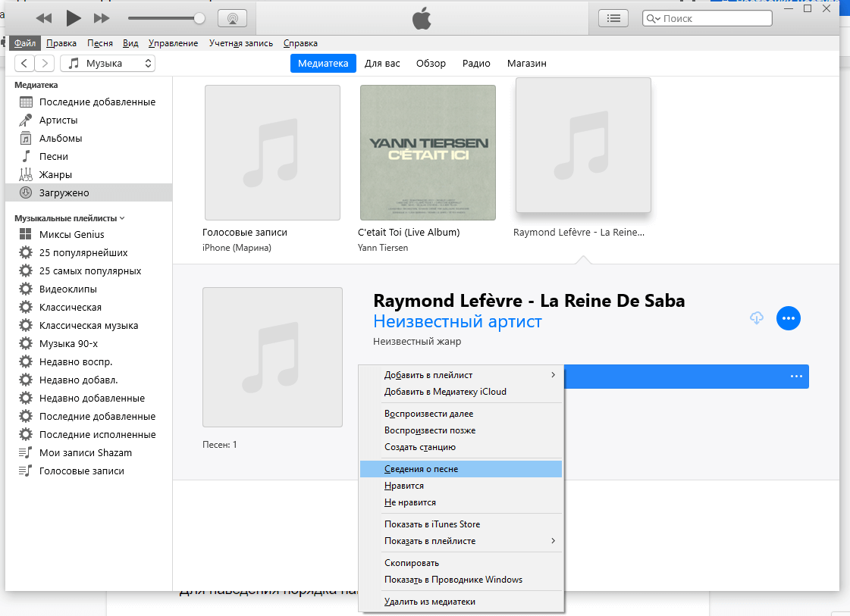The width and height of the screenshot is (850, 616).
Task: Open the Управление menu
Action: click(x=174, y=43)
